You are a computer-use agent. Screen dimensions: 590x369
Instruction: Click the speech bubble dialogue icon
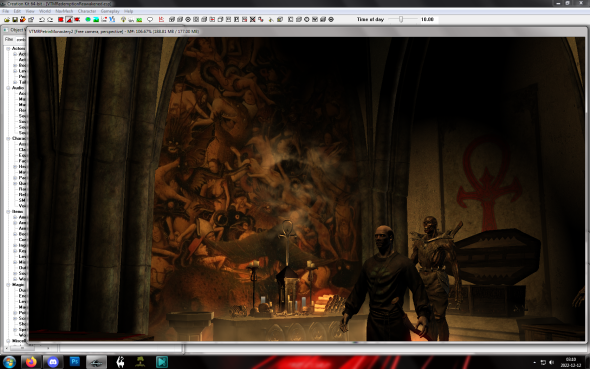pos(150,20)
